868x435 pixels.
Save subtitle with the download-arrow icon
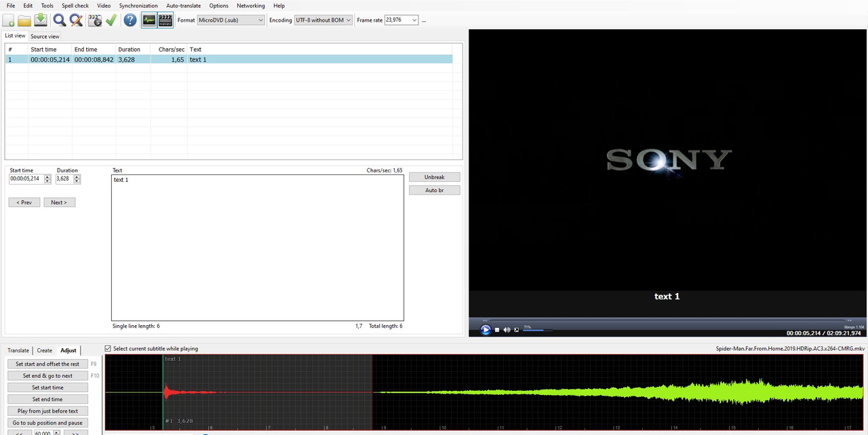[x=41, y=20]
